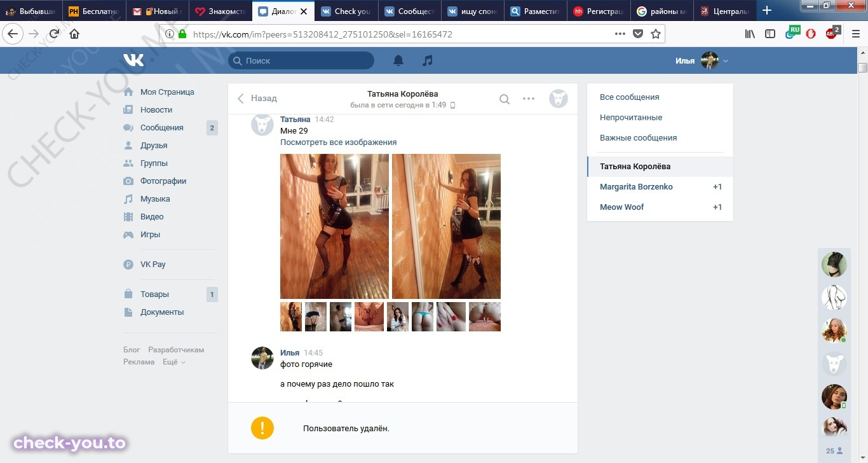The width and height of the screenshot is (868, 463).
Task: Open VK Pay in left menu
Action: pos(153,265)
